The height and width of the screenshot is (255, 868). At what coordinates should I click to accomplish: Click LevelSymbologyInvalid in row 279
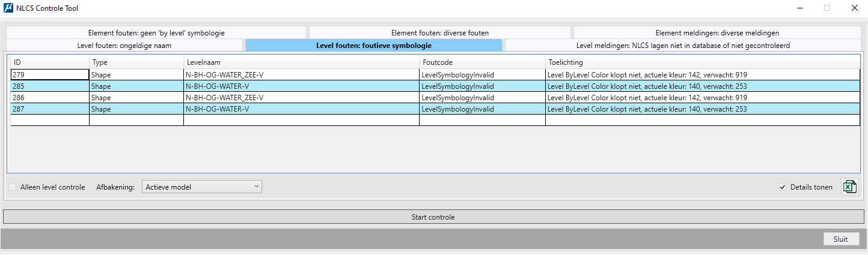(x=482, y=74)
